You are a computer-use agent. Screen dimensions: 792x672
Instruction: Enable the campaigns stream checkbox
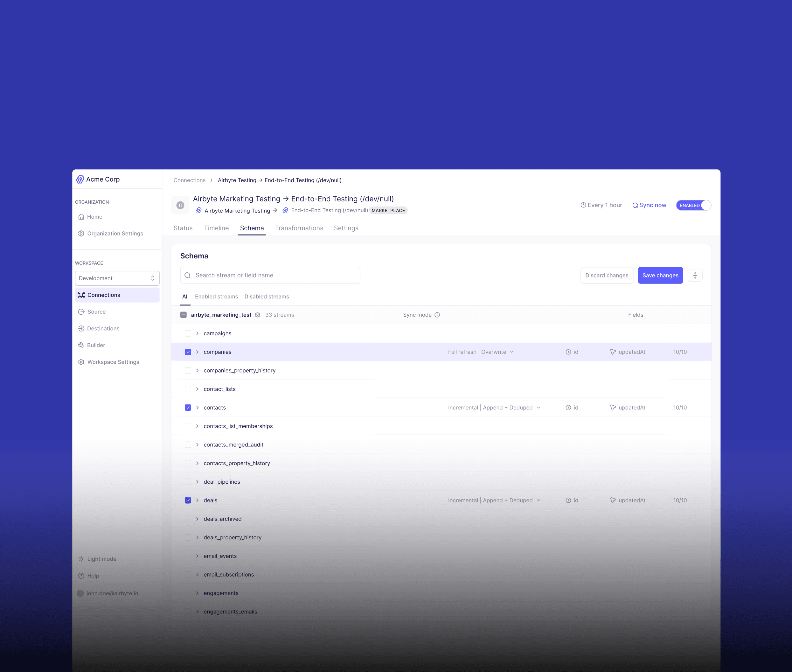tap(188, 333)
